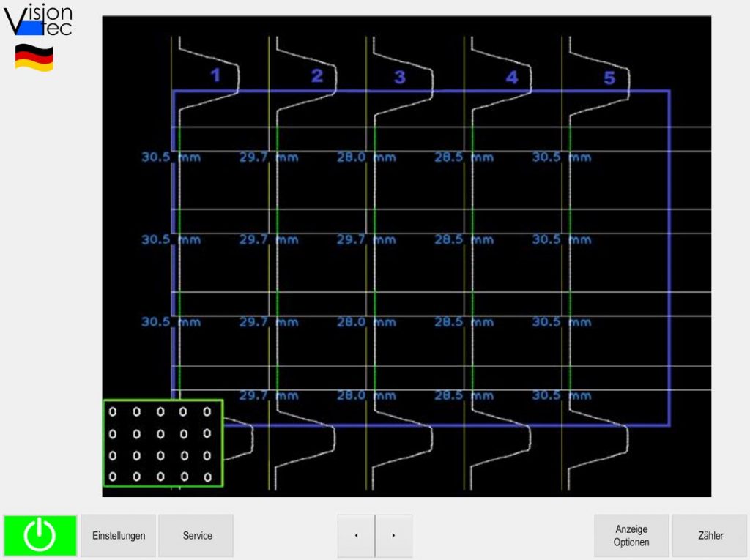This screenshot has height=560, width=750.
Task: Click the topmost 28.0 mm reading
Action: (x=365, y=157)
